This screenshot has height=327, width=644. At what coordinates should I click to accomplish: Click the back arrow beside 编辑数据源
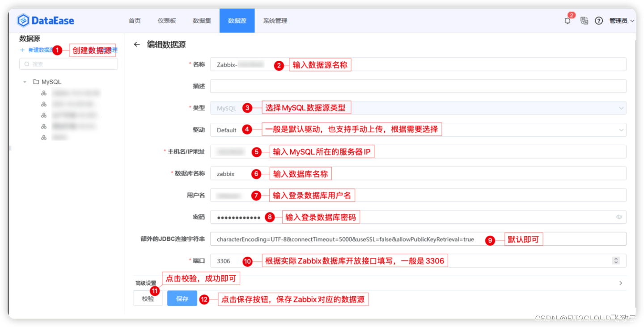tap(137, 44)
